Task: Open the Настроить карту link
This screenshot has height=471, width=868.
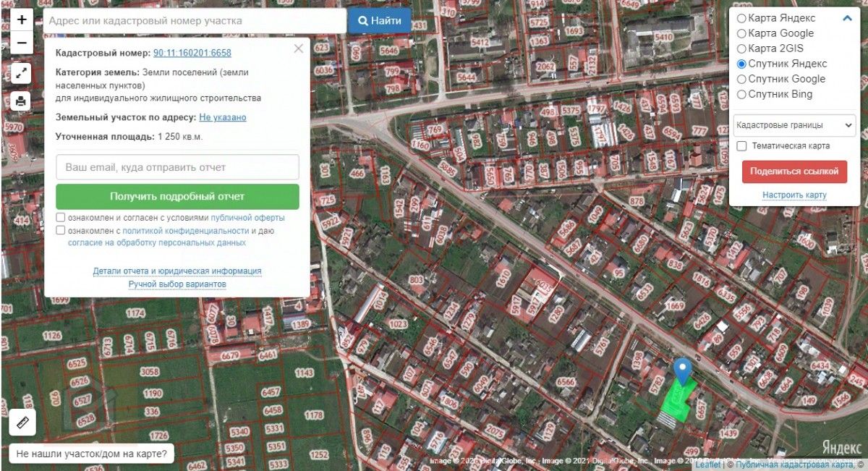Action: pos(794,195)
